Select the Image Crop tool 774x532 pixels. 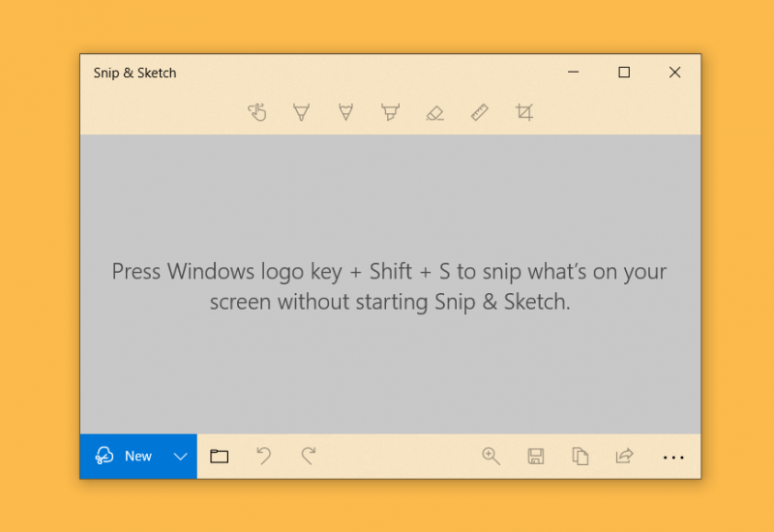coord(524,112)
